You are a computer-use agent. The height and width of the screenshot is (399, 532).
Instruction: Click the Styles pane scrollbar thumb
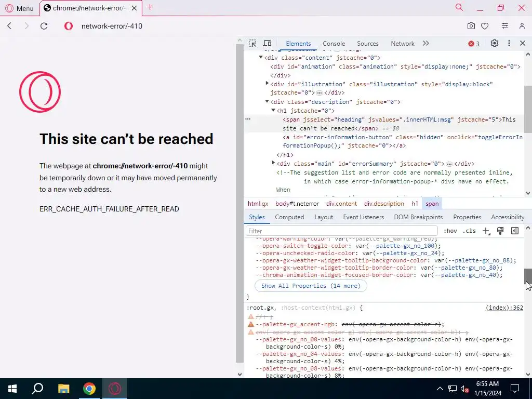pos(528,275)
